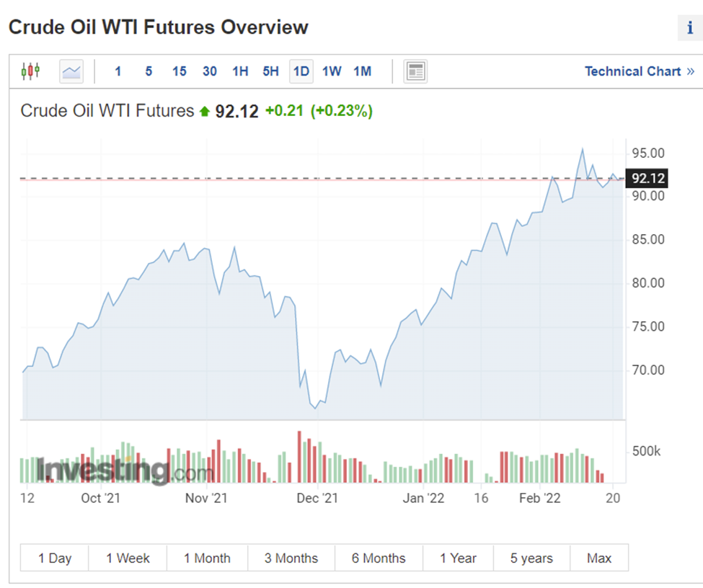Click the double chevron after Technical Chart
This screenshot has width=703, height=588.
click(690, 71)
